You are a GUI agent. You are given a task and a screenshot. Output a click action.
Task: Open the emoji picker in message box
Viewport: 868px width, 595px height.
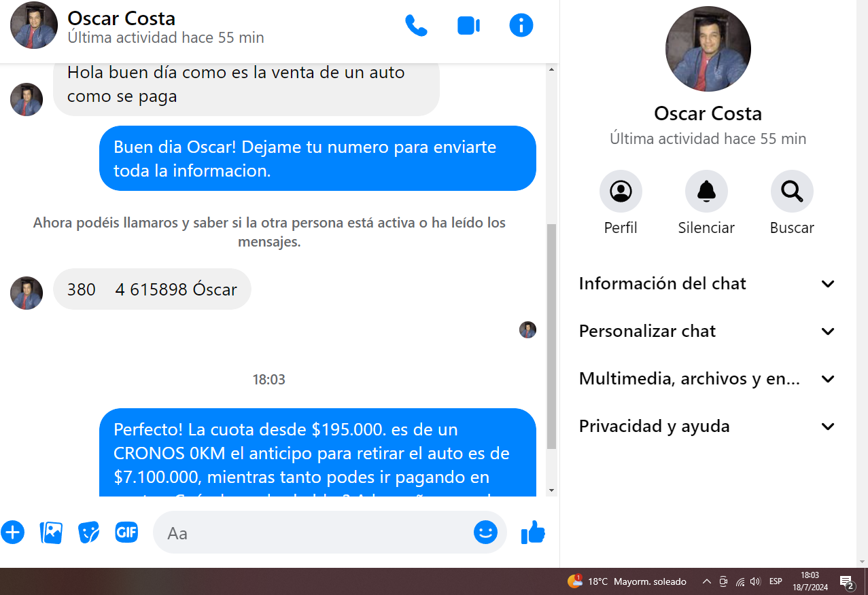pos(485,533)
